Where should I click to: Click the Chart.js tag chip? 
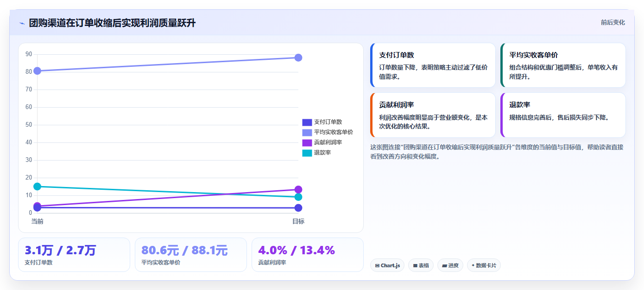point(387,265)
